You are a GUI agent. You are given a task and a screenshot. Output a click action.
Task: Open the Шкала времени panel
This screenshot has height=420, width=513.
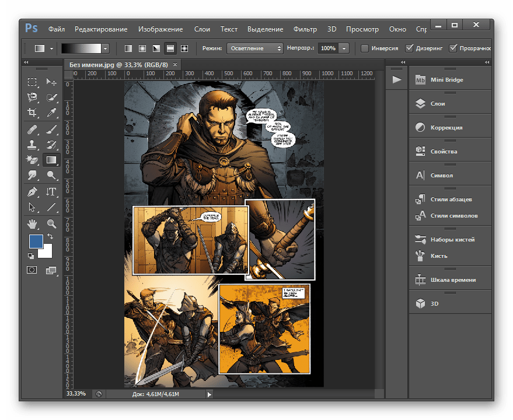[x=453, y=280]
